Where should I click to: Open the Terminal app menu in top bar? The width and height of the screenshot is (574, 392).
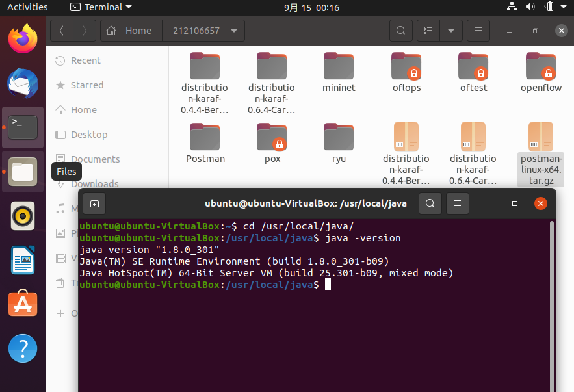[x=101, y=7]
